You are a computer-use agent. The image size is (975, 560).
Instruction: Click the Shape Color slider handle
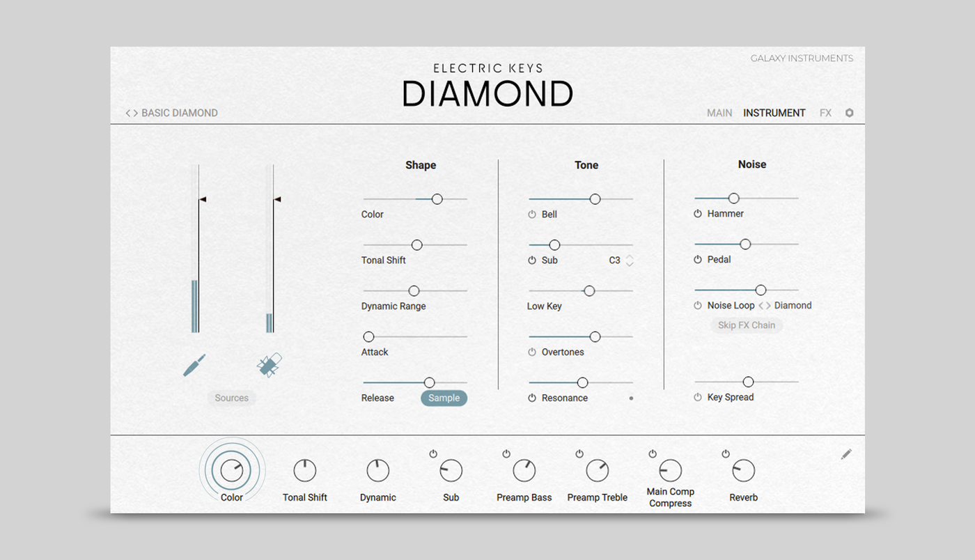click(x=437, y=199)
